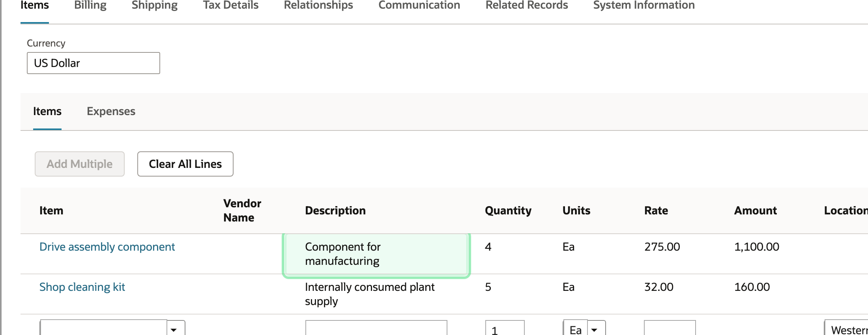Viewport: 868px width, 335px height.
Task: Go to the Relationships tab
Action: point(318,5)
